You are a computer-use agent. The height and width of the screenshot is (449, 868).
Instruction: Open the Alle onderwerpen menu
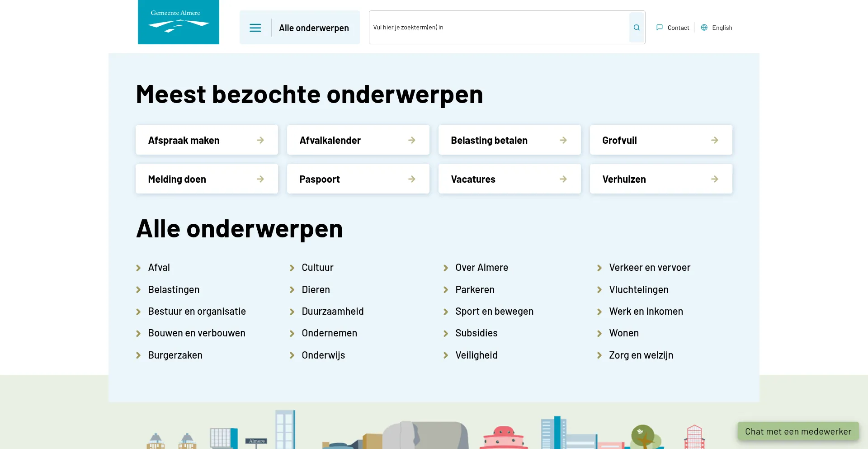(314, 28)
